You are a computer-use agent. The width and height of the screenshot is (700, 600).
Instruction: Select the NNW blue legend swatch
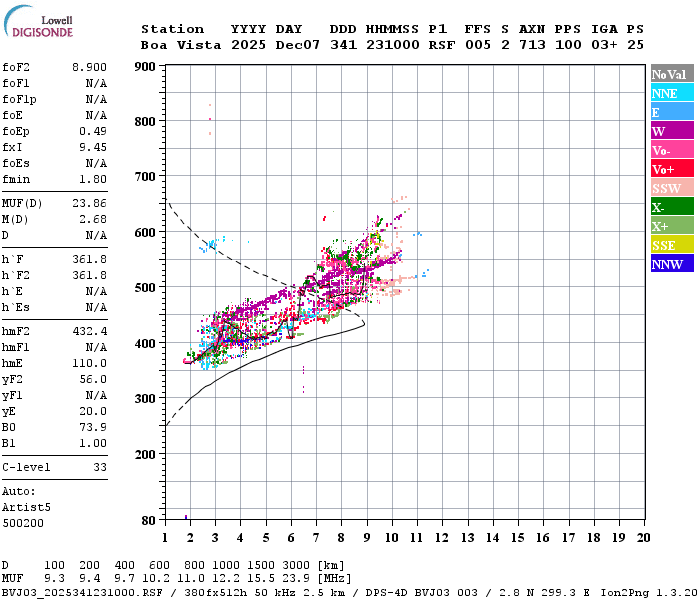point(672,263)
